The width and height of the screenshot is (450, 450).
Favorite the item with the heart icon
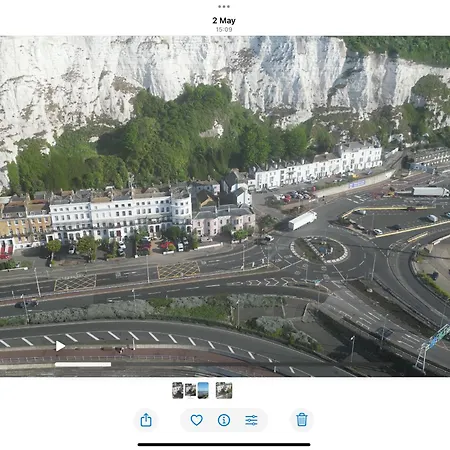coord(197,420)
